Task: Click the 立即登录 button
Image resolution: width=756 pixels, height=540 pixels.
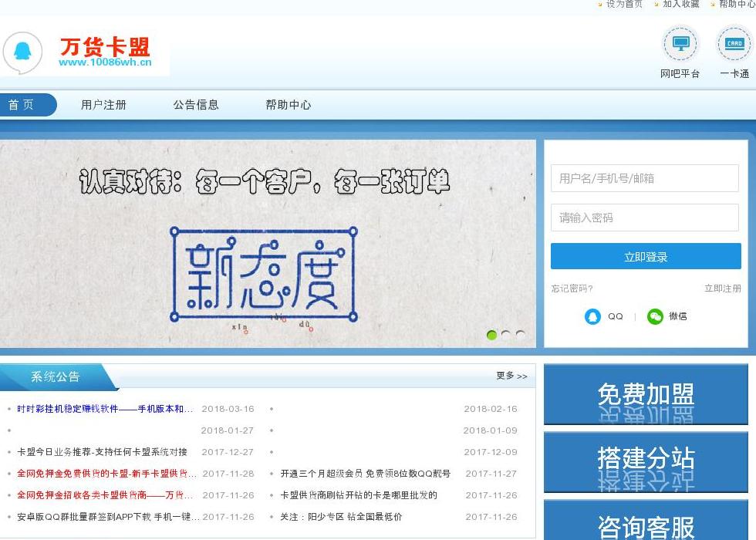Action: click(x=646, y=256)
